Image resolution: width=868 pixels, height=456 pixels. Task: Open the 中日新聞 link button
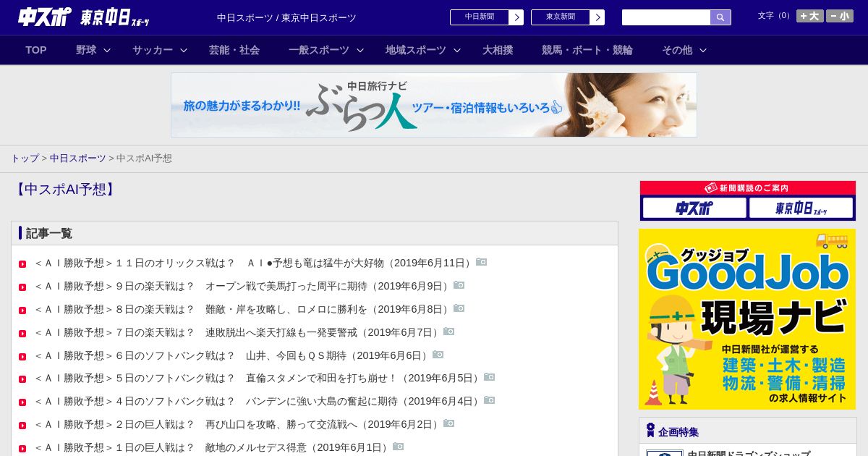coord(479,17)
